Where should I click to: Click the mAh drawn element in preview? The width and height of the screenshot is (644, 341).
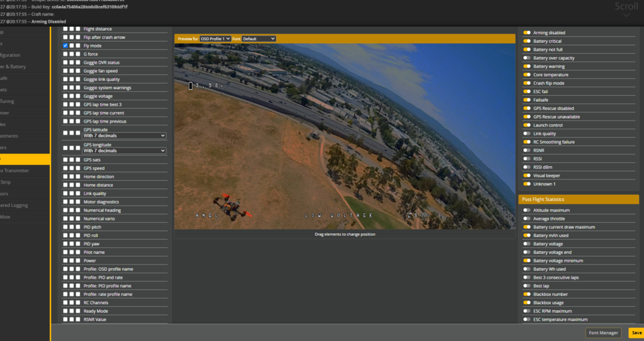[417, 215]
